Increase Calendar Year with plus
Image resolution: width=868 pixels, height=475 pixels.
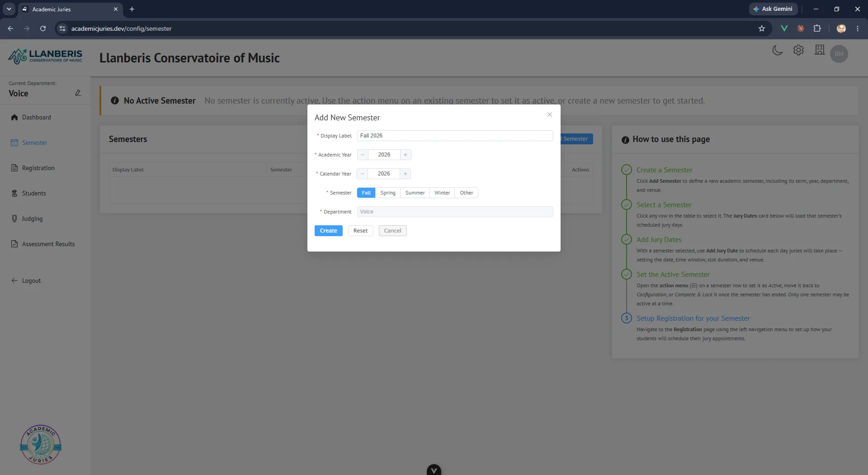click(x=406, y=174)
